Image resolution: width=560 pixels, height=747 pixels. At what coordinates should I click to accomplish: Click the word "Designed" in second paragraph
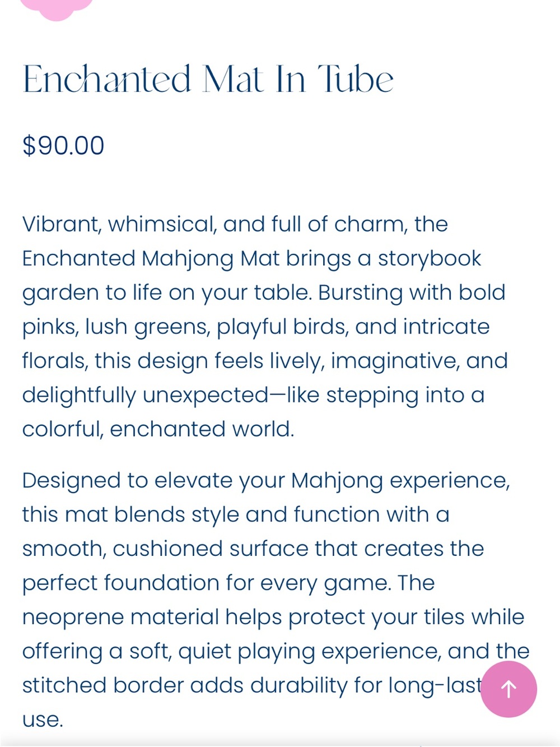tap(71, 481)
